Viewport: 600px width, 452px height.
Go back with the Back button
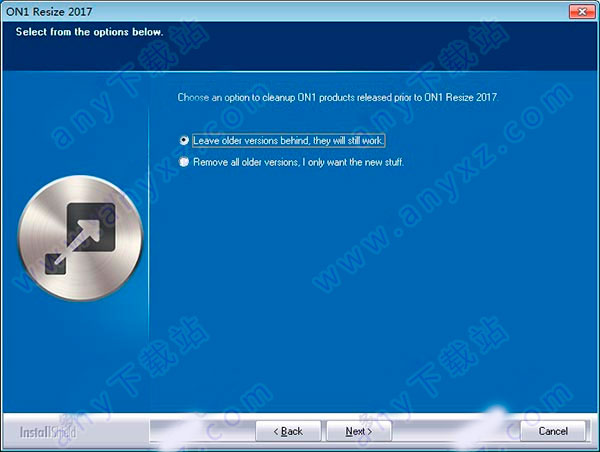coord(288,431)
